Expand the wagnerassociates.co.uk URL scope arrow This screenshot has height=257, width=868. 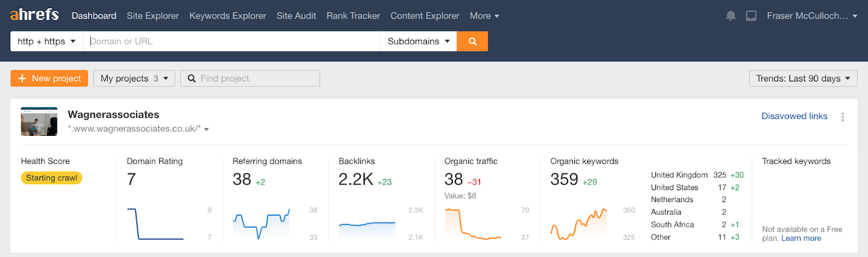pos(207,129)
